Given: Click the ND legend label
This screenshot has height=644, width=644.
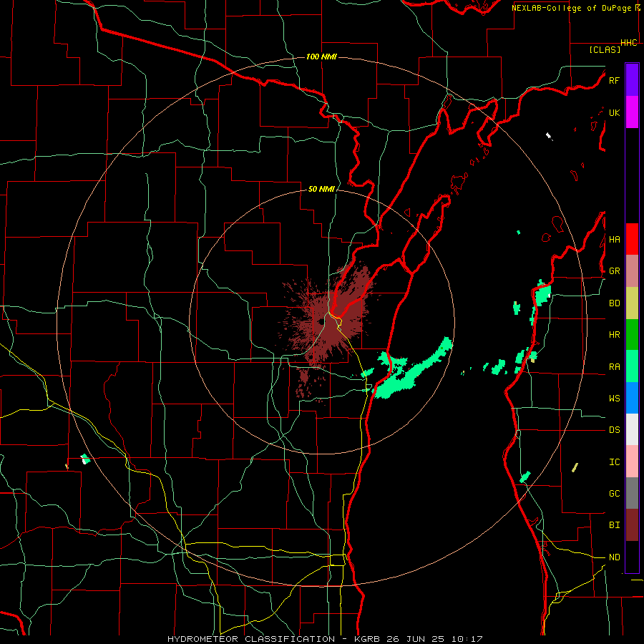Looking at the screenshot, I should tap(614, 557).
